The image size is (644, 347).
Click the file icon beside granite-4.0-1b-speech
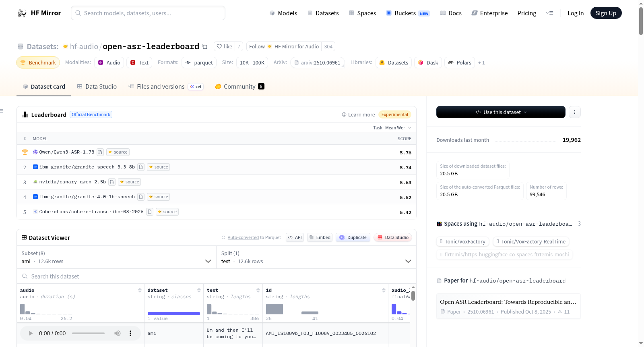[141, 197]
